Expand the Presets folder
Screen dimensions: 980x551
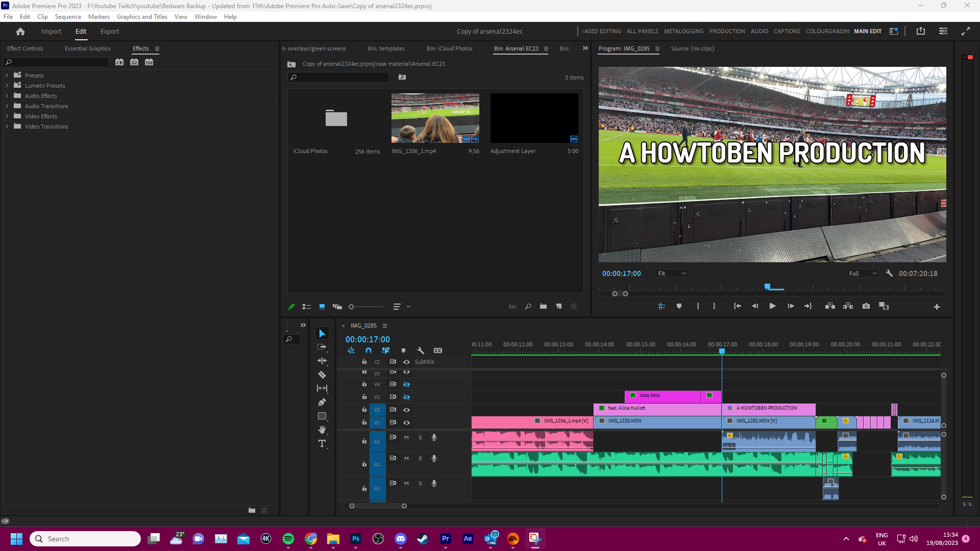coord(7,75)
